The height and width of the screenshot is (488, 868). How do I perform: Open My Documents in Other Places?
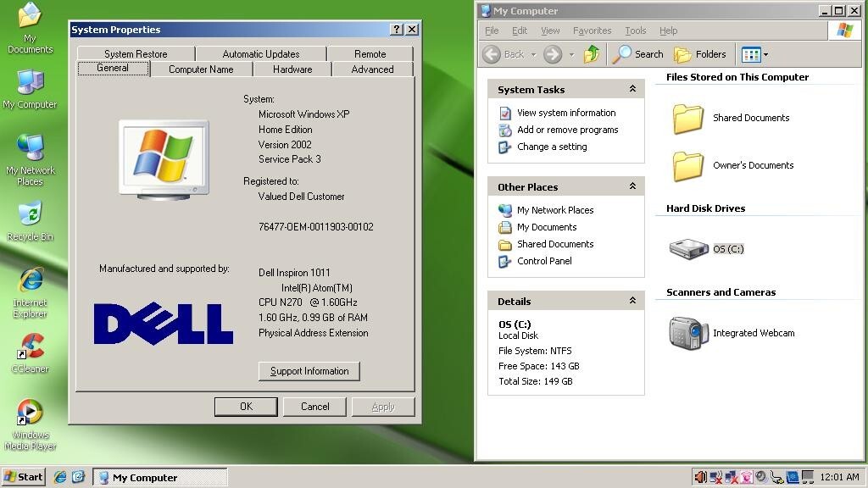(x=547, y=227)
